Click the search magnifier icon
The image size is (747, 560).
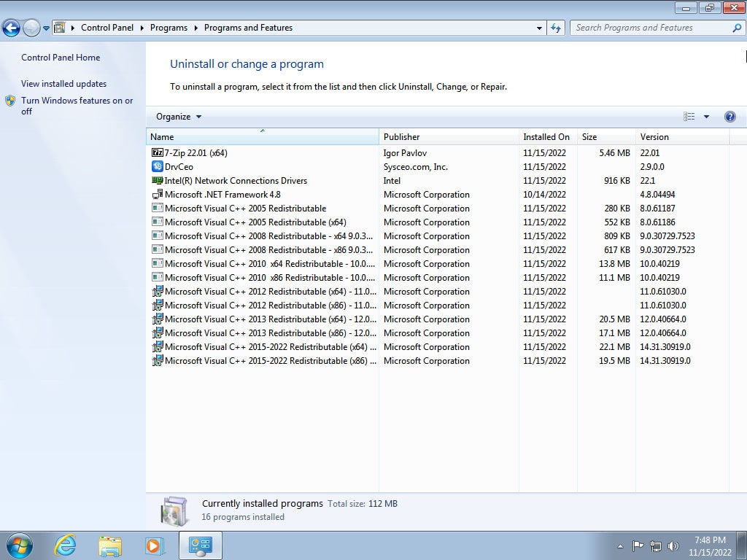click(x=737, y=28)
